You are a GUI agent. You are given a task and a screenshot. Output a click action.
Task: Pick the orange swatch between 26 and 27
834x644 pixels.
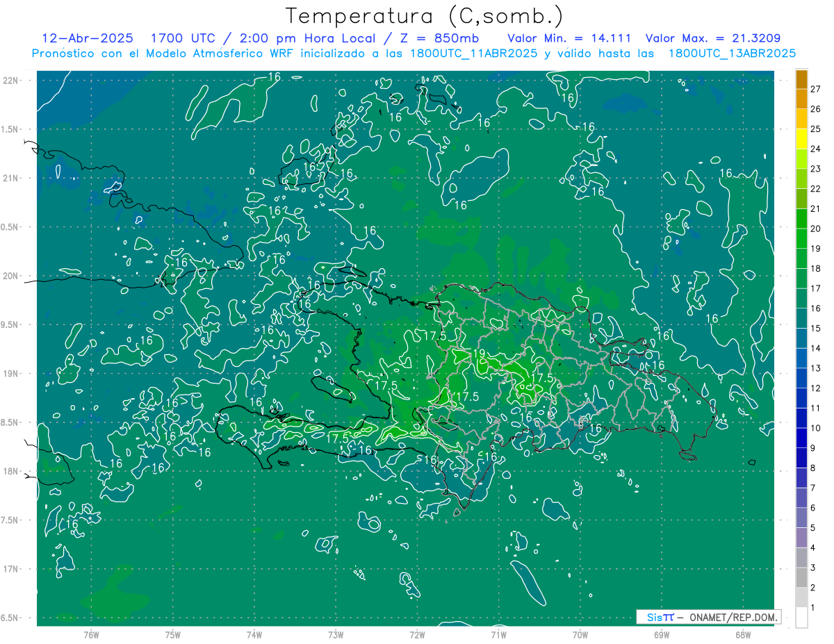pyautogui.click(x=801, y=99)
